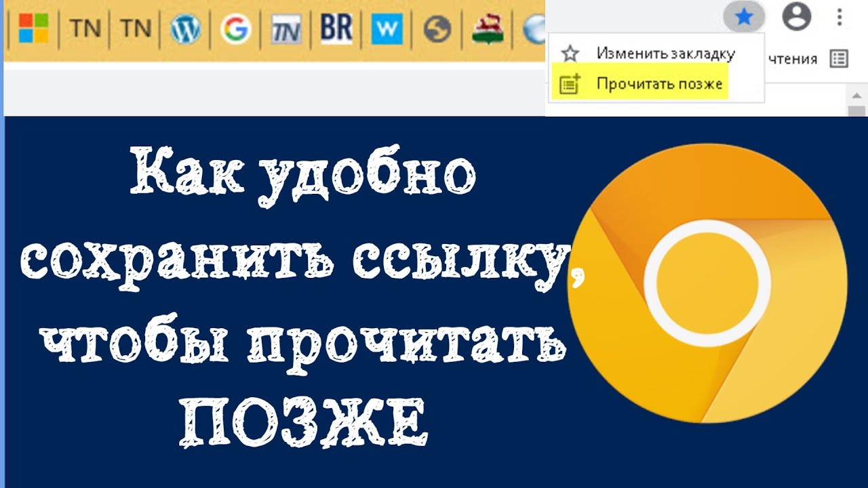Open the BR bookmark icon

click(336, 28)
